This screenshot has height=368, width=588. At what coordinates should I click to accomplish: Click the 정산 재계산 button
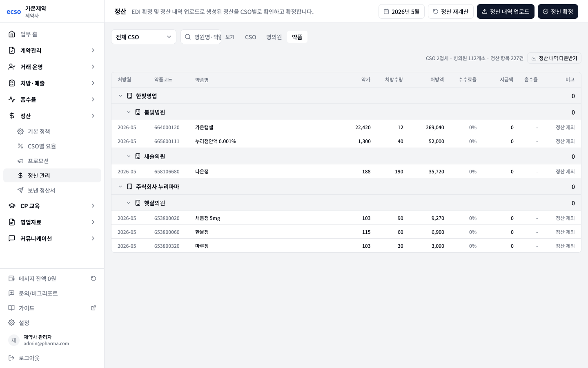(x=451, y=11)
